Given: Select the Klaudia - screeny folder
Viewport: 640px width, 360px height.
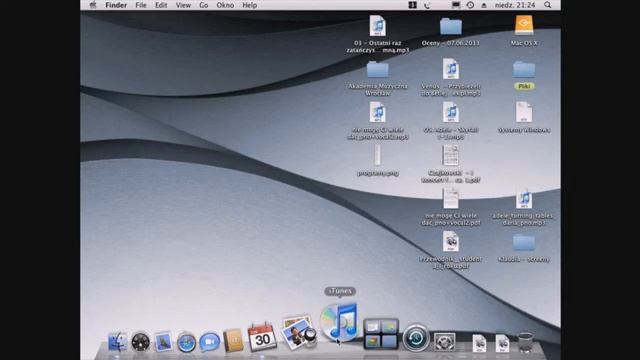Looking at the screenshot, I should tap(524, 242).
